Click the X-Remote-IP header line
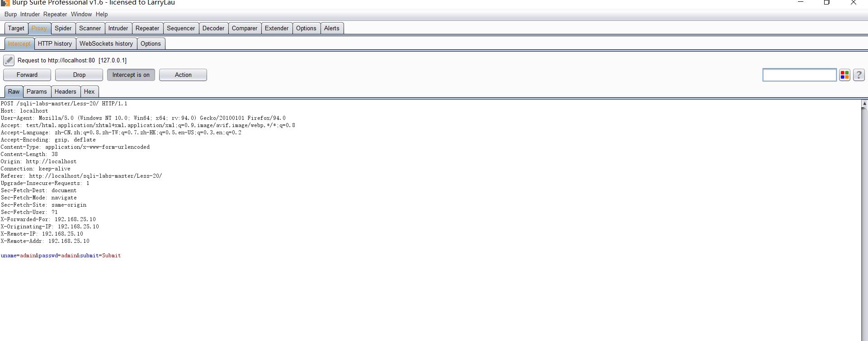Viewport: 868px width, 341px height. (42, 234)
